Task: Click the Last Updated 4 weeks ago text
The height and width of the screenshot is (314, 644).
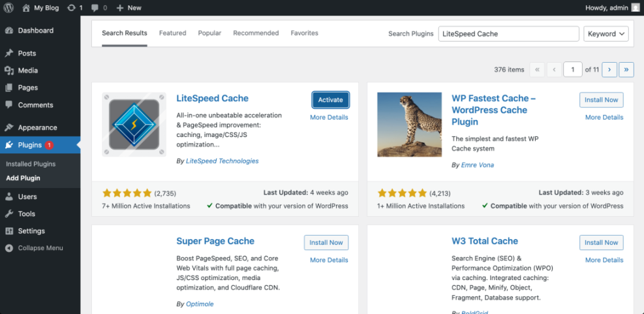Action: [x=305, y=193]
